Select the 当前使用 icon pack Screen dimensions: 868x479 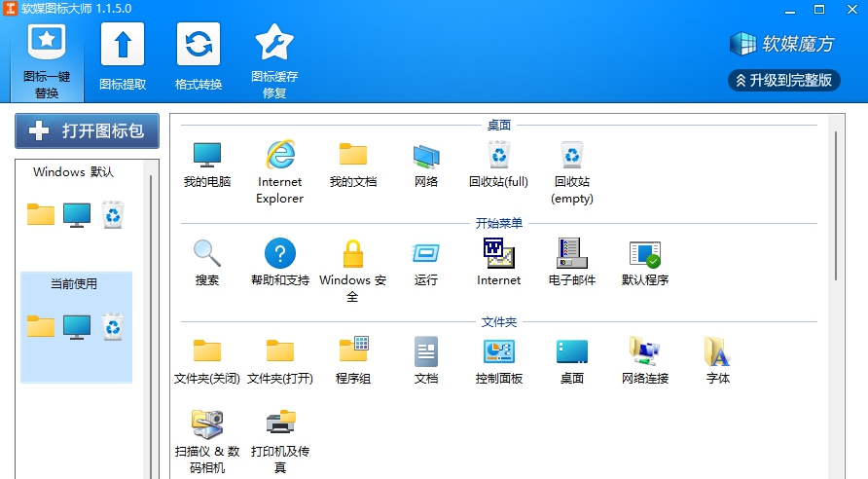point(77,327)
